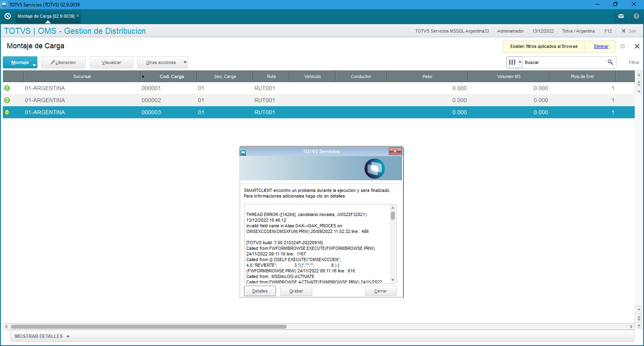This screenshot has width=644, height=346.
Task: Click RUT001 in the 000002 row
Action: click(x=264, y=100)
